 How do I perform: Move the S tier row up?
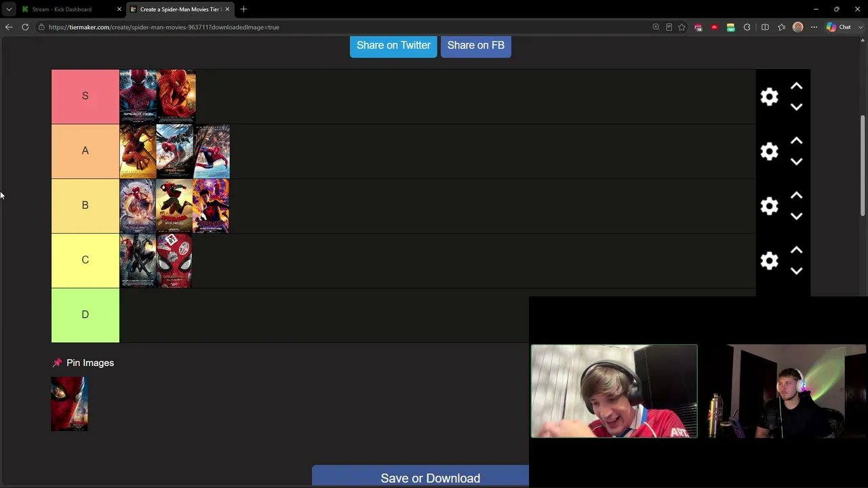(x=797, y=87)
